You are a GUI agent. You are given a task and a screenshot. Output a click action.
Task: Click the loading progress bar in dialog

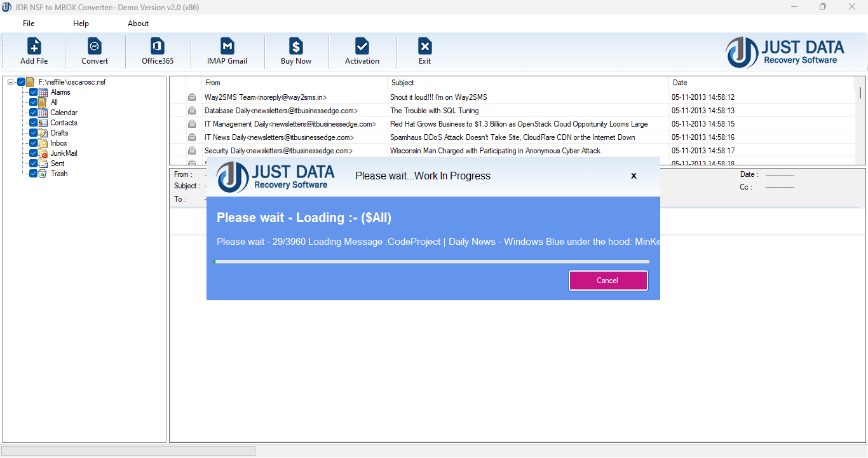431,261
